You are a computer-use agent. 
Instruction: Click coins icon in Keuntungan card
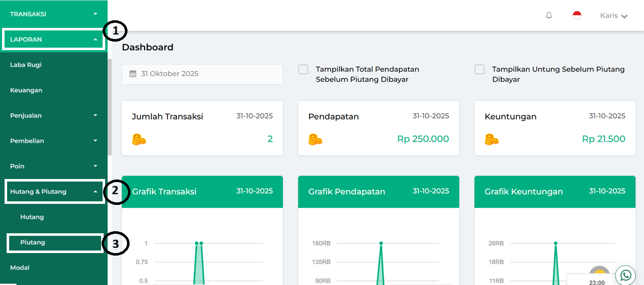coord(492,139)
